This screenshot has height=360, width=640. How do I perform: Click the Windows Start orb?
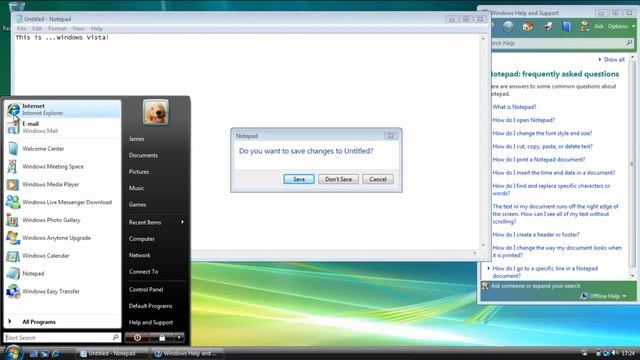tap(13, 352)
